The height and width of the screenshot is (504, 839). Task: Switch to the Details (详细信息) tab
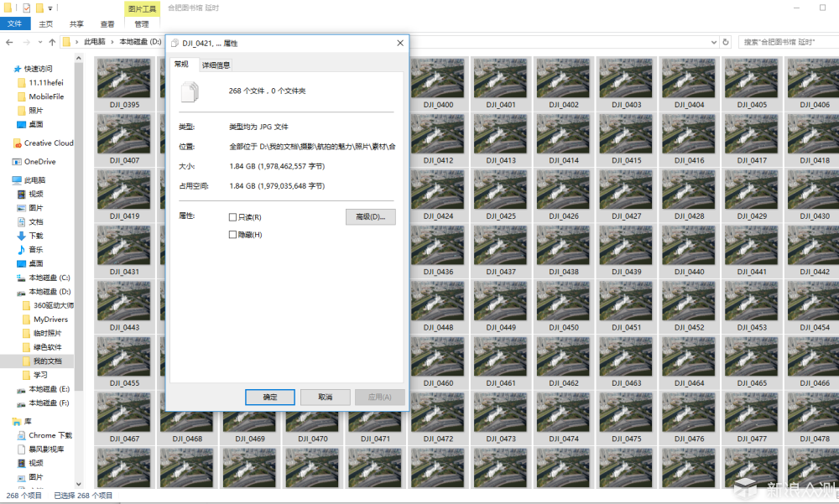point(216,65)
